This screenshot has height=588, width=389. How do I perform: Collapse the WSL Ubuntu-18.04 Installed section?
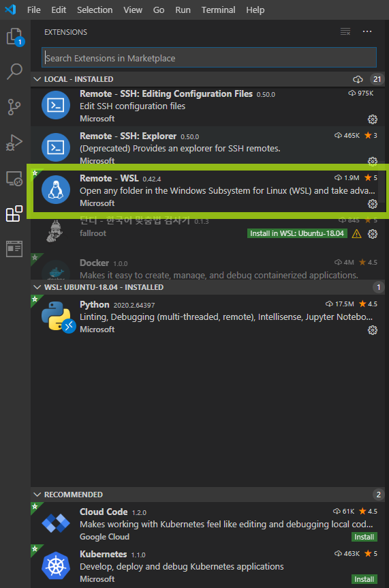37,287
